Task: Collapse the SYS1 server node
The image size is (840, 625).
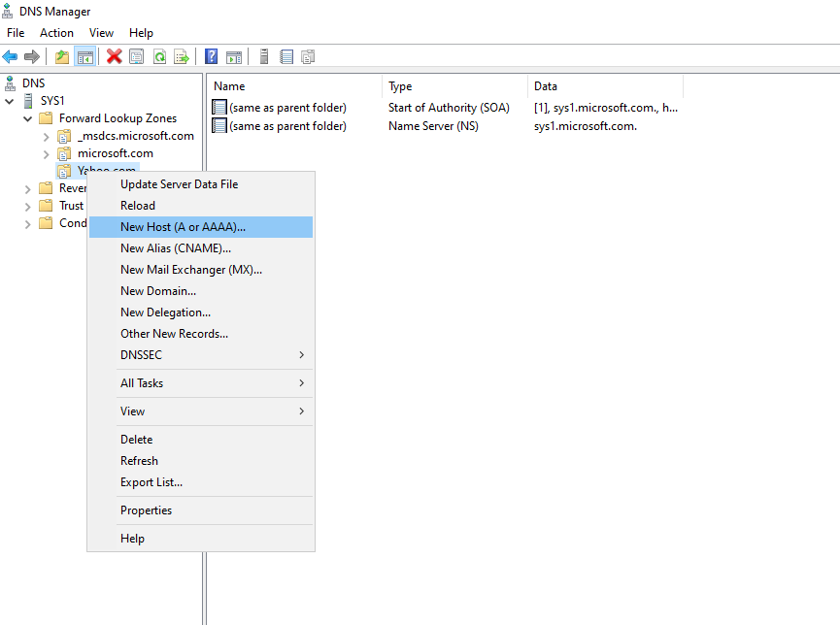Action: (x=9, y=101)
